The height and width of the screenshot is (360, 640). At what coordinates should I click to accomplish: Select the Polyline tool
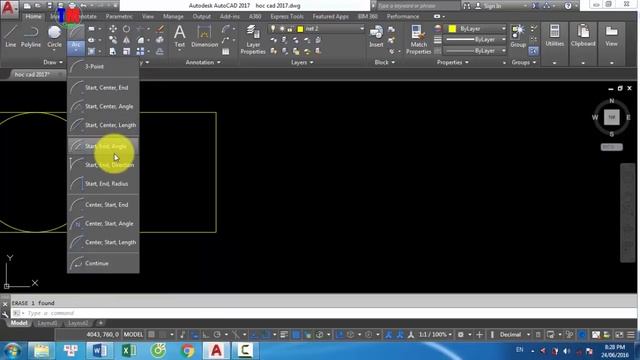[x=31, y=36]
